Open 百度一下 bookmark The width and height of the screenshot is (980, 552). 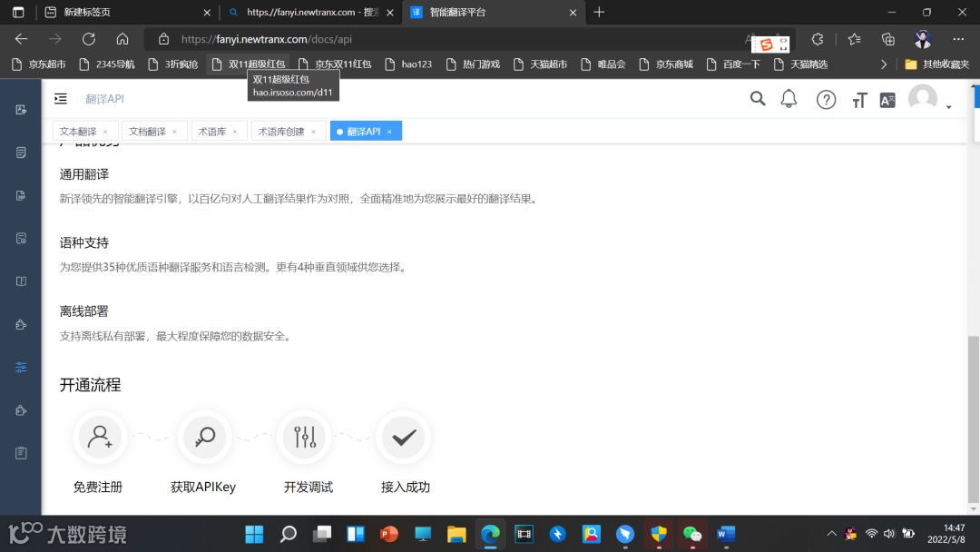pyautogui.click(x=733, y=64)
